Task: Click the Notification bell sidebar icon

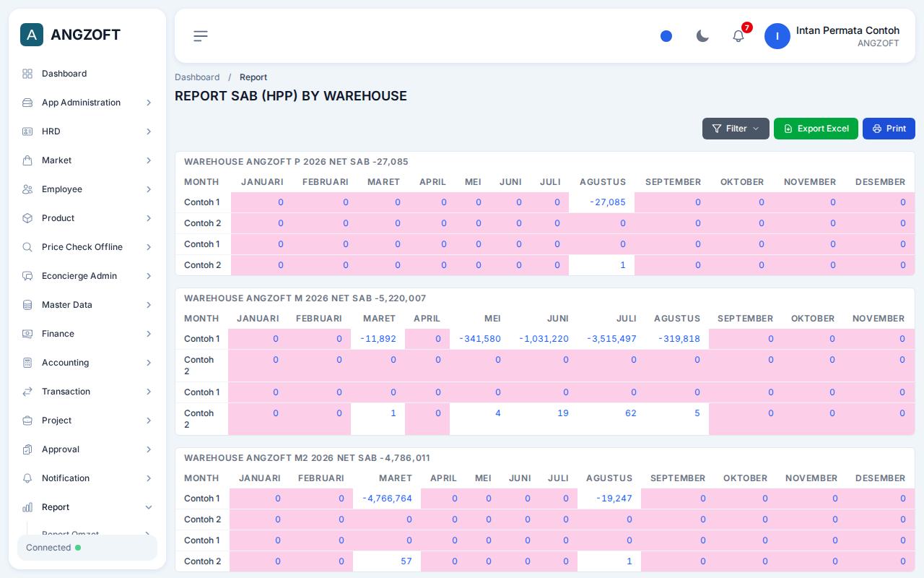Action: coord(27,478)
